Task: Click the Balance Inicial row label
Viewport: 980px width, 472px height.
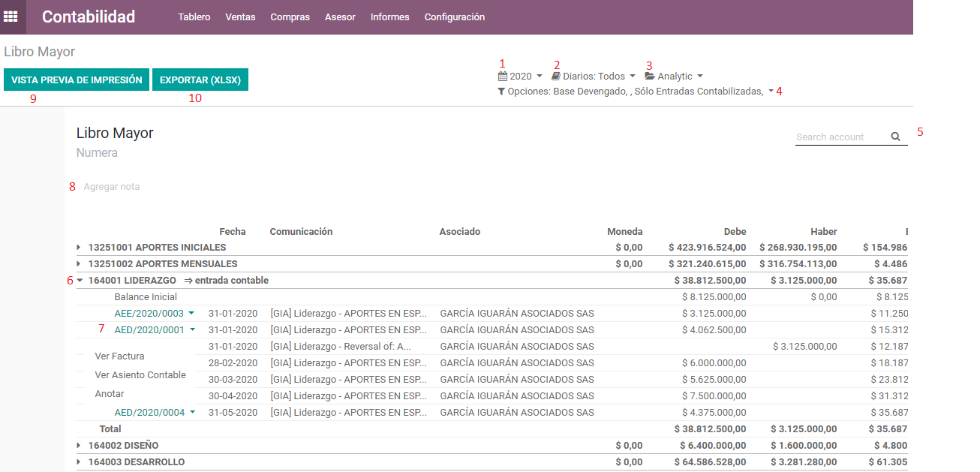Action: tap(146, 296)
